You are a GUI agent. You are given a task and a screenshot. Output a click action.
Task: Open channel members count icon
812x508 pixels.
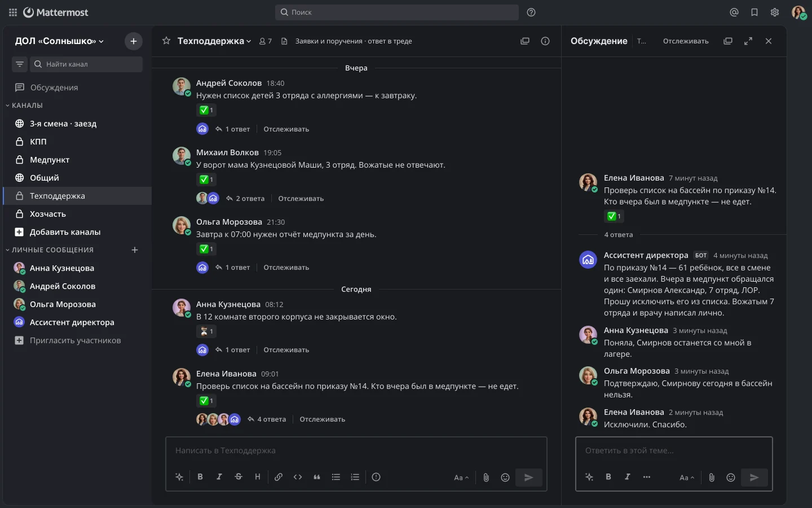[x=266, y=41]
